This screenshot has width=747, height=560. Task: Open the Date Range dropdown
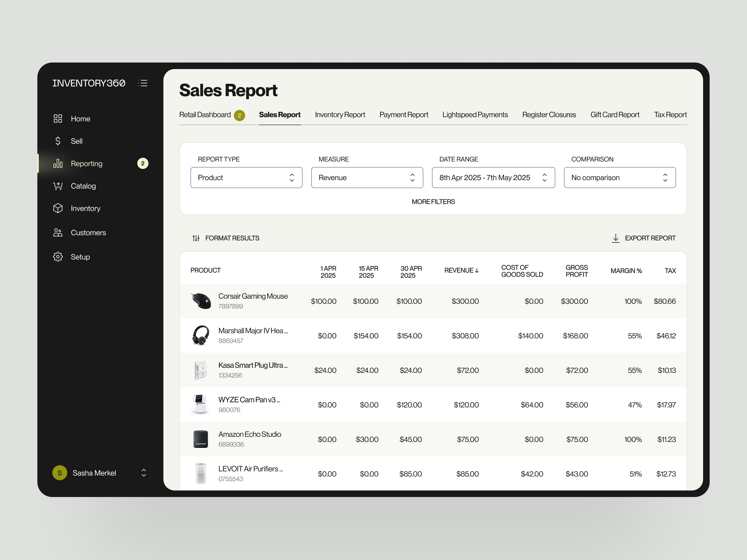click(493, 178)
